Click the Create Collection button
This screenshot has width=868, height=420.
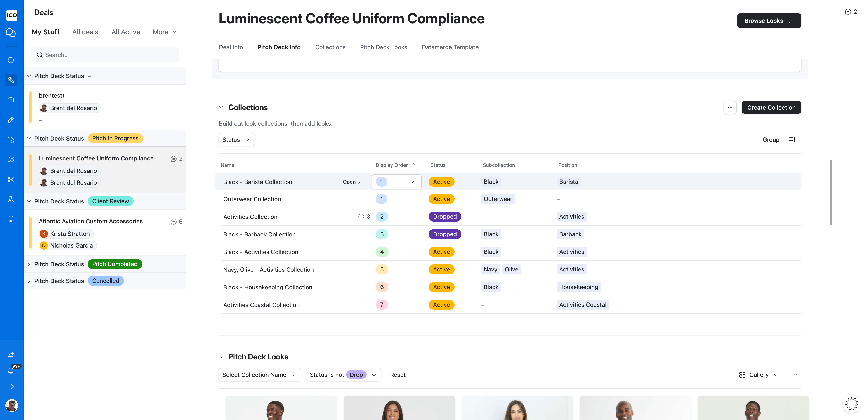[x=771, y=107]
